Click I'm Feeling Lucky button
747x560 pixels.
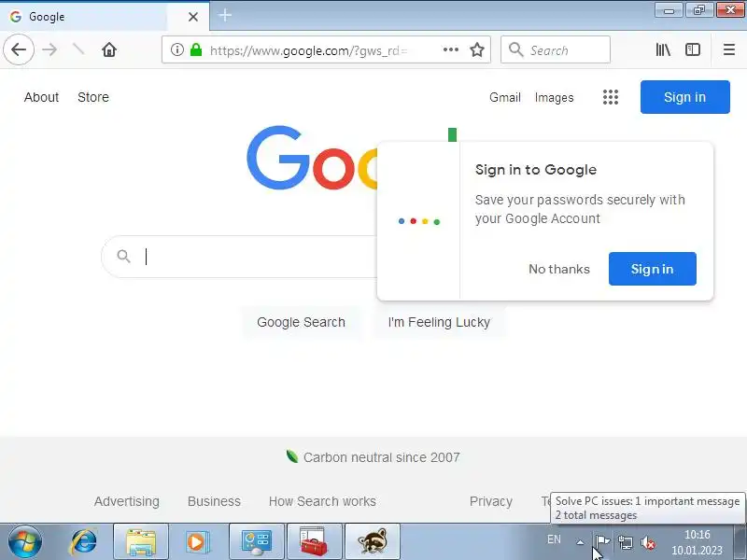click(439, 322)
